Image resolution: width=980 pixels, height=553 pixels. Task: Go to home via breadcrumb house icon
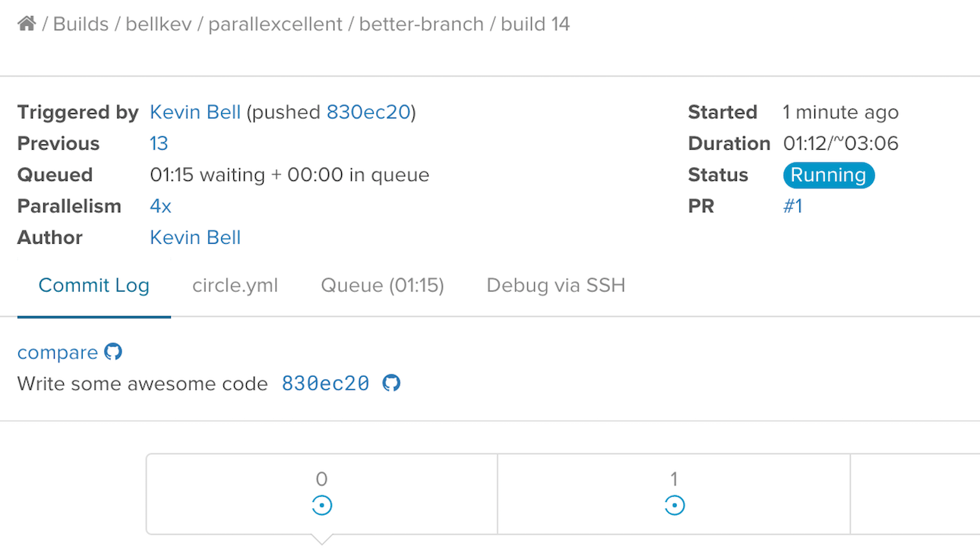[x=27, y=24]
